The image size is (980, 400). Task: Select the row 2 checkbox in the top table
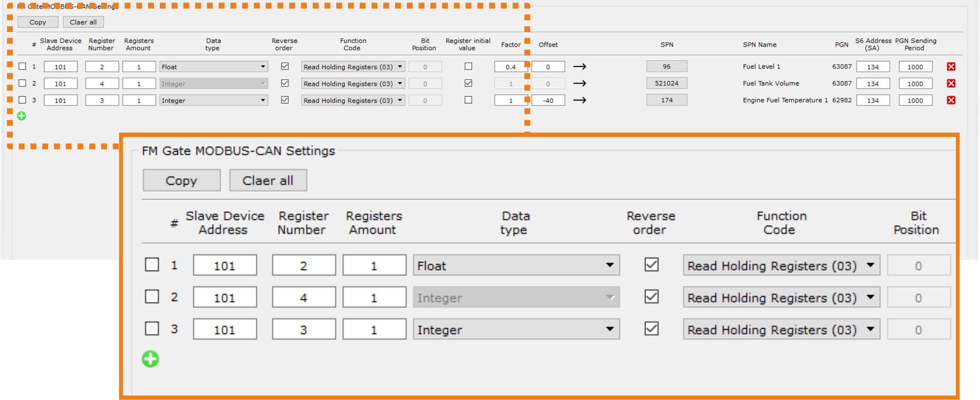click(22, 83)
